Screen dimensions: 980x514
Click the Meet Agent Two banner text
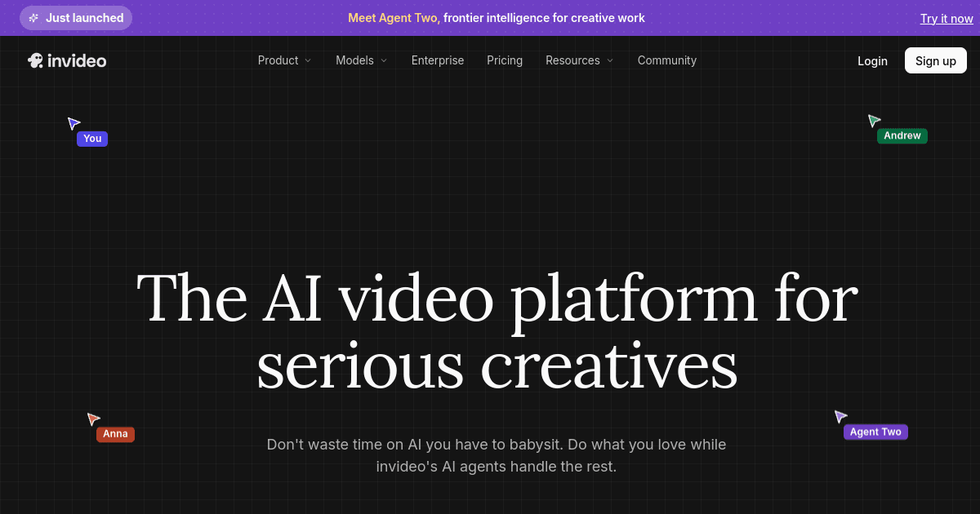[394, 18]
